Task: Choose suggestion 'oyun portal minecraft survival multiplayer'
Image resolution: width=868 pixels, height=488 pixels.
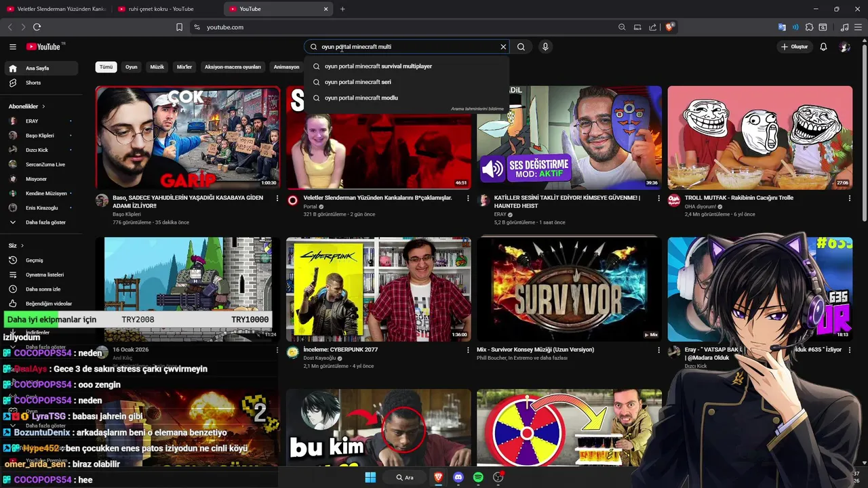Action: click(406, 66)
